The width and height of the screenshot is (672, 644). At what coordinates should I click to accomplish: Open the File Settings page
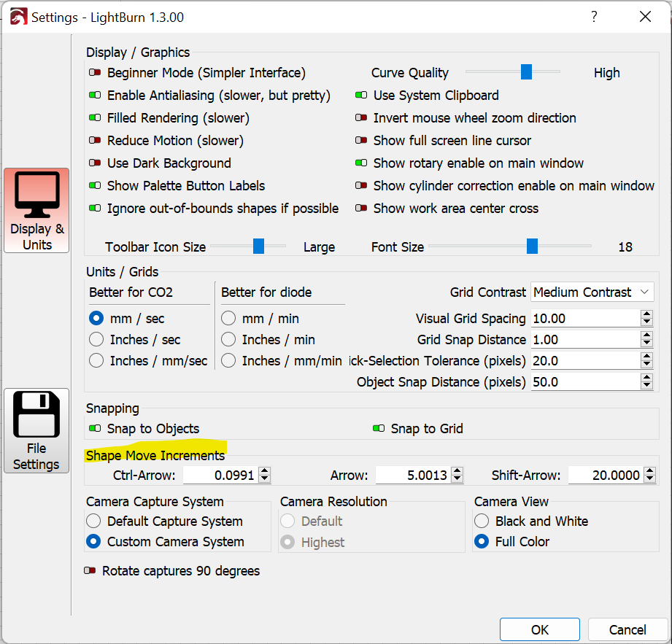(x=36, y=430)
